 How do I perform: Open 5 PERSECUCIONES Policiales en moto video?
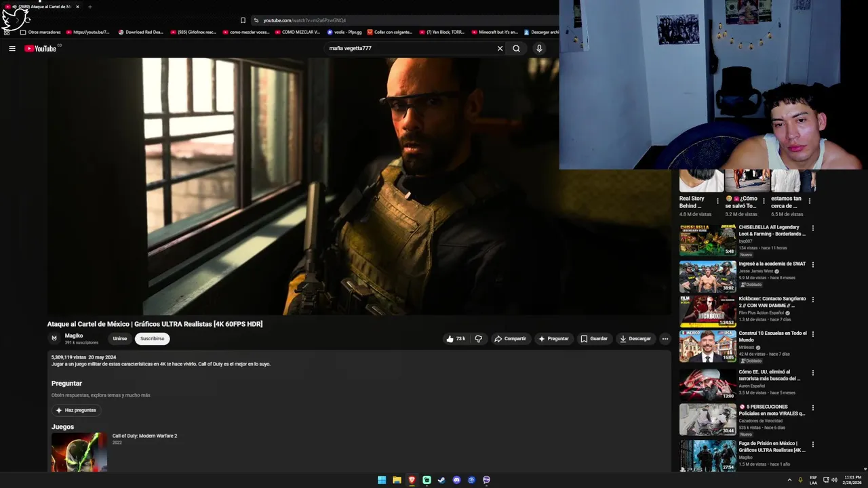click(x=707, y=420)
